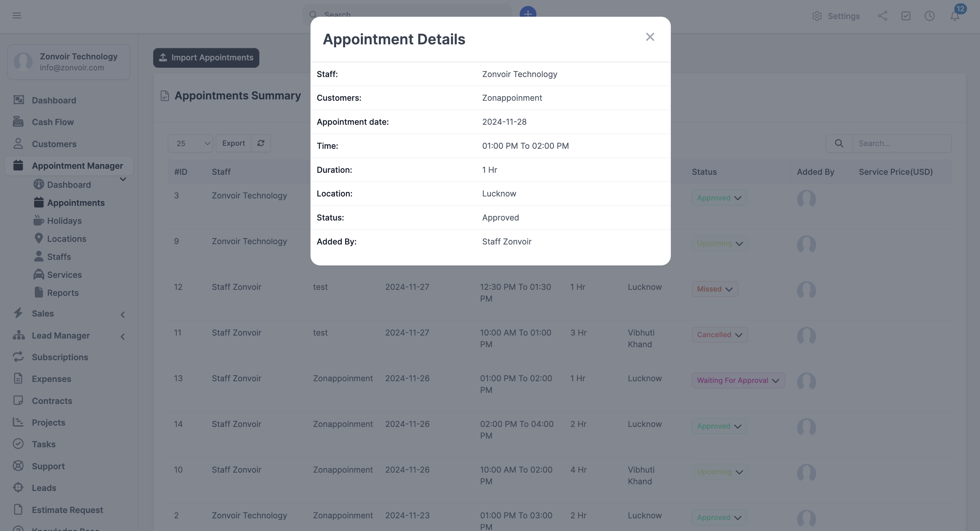Switch to the Appointments submenu item
Viewport: 980px width, 531px height.
(x=76, y=202)
